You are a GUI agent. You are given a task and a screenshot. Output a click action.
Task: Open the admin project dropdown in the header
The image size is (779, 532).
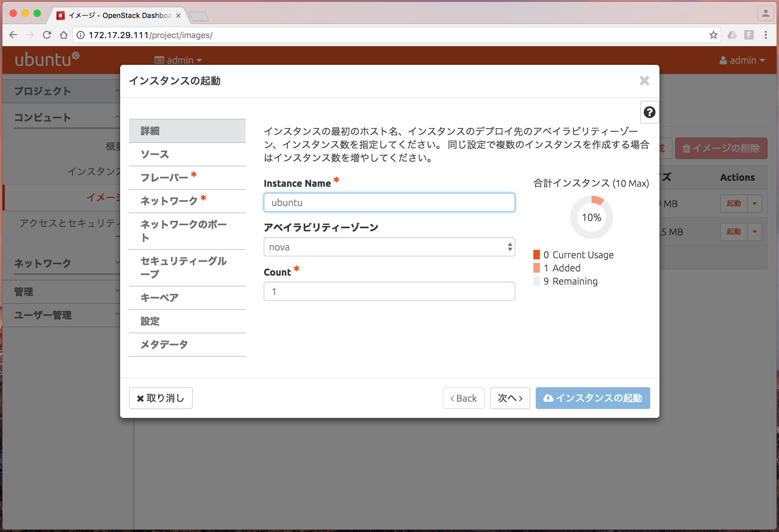tap(178, 60)
